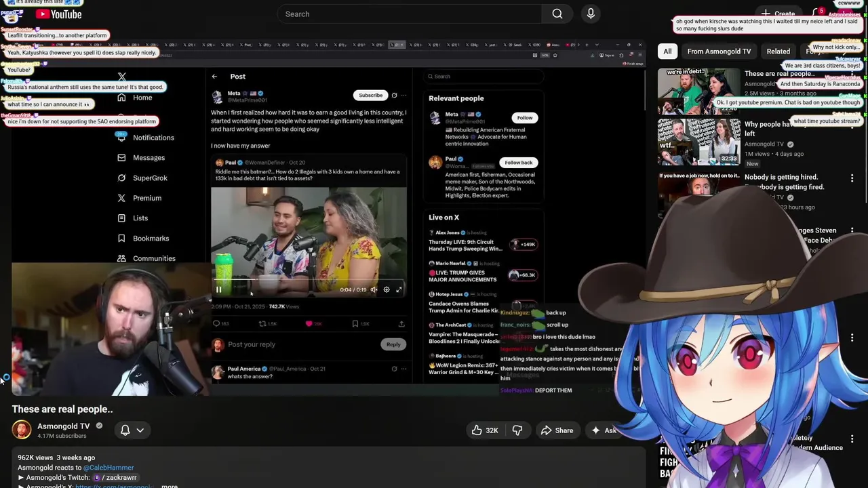Open "Nobody is getting hired" video title
868x488 pixels.
[x=784, y=182]
